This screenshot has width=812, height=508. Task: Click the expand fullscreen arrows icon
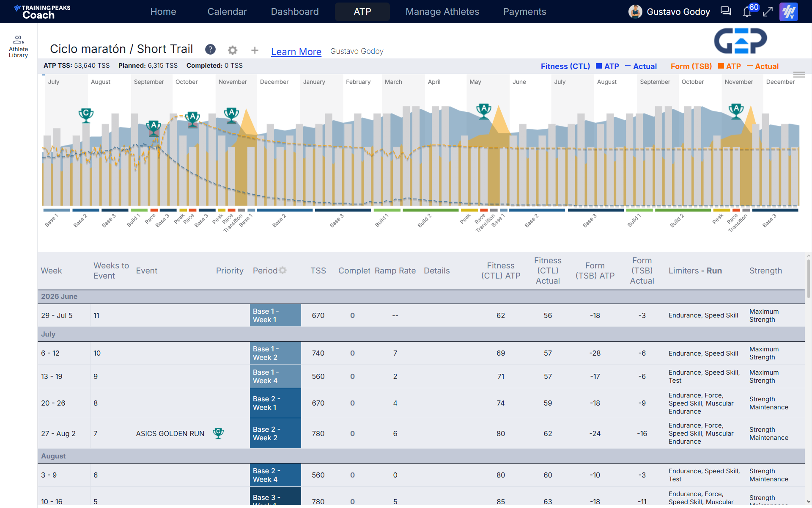(768, 11)
